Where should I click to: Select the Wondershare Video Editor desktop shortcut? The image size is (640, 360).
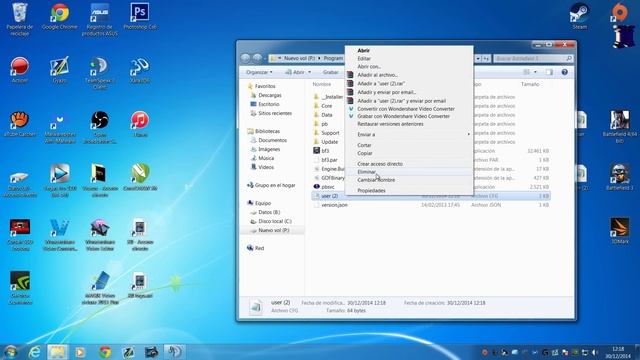tap(100, 234)
